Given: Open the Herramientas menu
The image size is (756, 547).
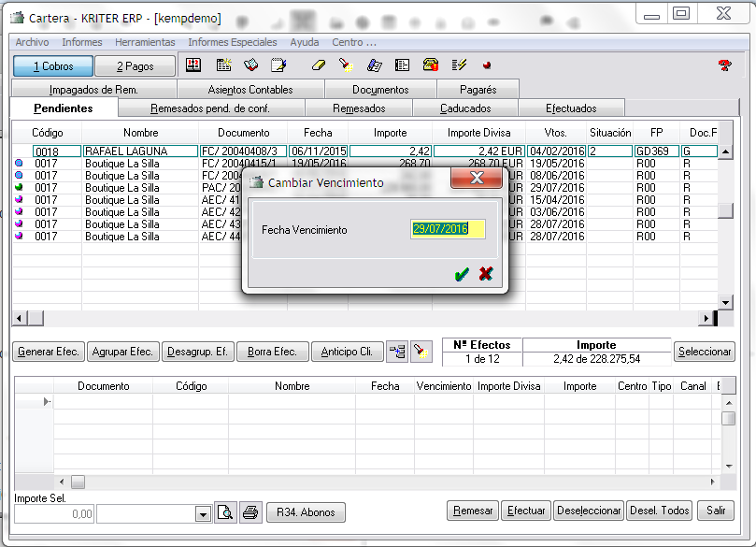Looking at the screenshot, I should pos(145,42).
